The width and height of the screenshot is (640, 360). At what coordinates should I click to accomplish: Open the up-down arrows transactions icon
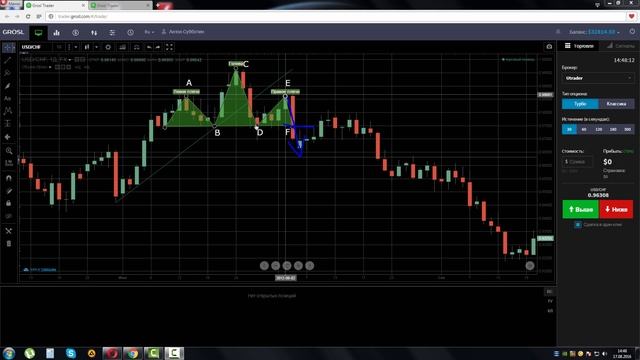[x=94, y=33]
